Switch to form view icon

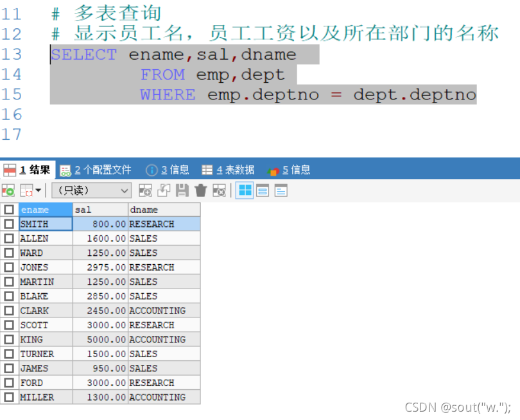(263, 191)
